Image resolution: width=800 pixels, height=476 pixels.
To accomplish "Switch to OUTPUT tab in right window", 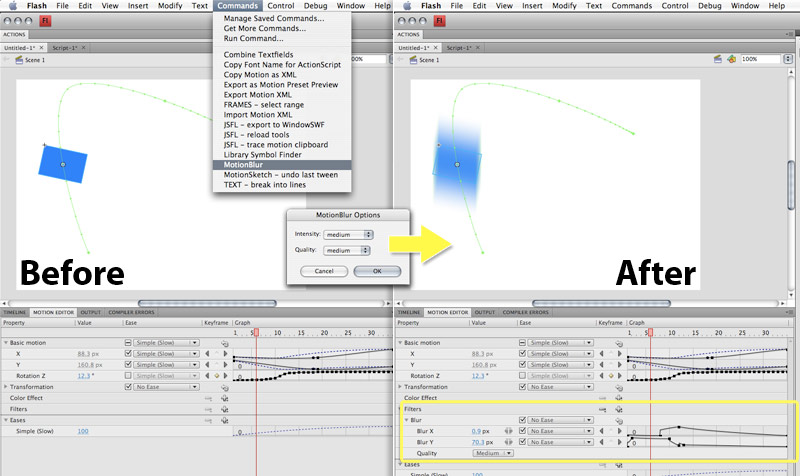I will point(485,312).
